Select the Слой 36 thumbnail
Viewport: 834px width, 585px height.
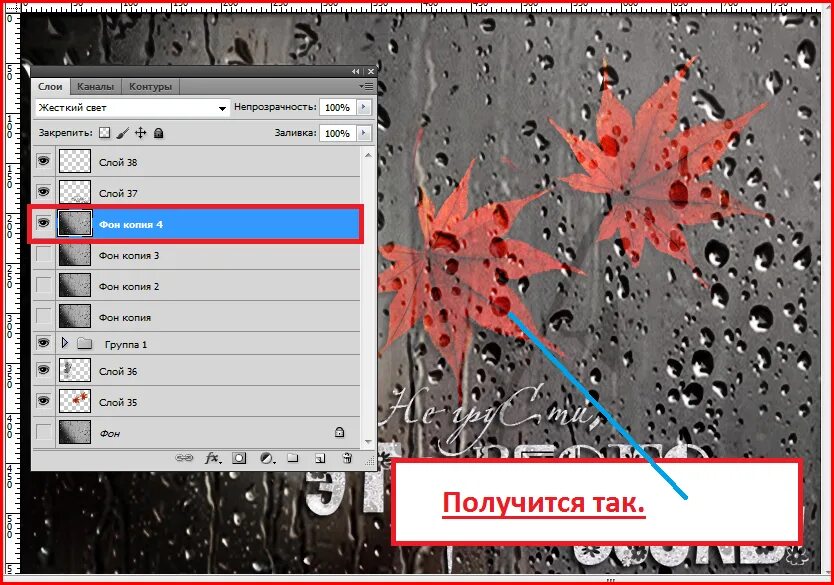(74, 370)
